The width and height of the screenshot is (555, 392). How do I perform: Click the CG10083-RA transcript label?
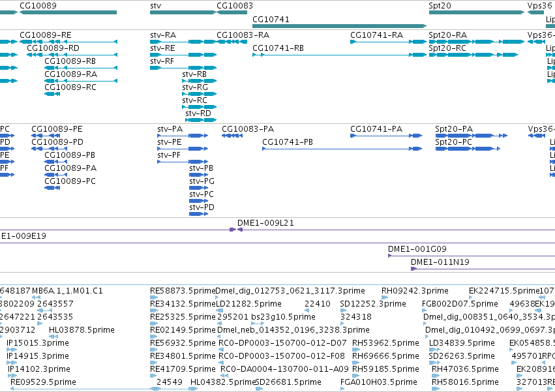pyautogui.click(x=243, y=35)
